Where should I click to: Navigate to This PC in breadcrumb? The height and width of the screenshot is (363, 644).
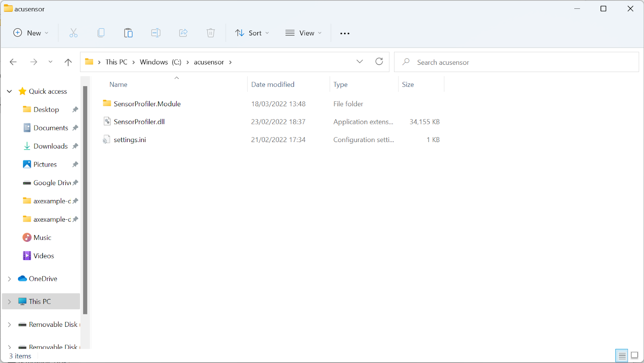coord(116,62)
